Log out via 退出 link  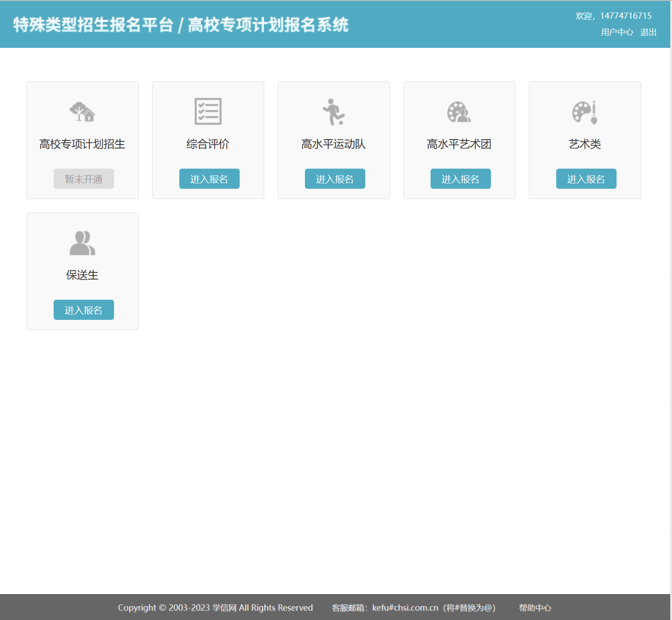click(648, 32)
